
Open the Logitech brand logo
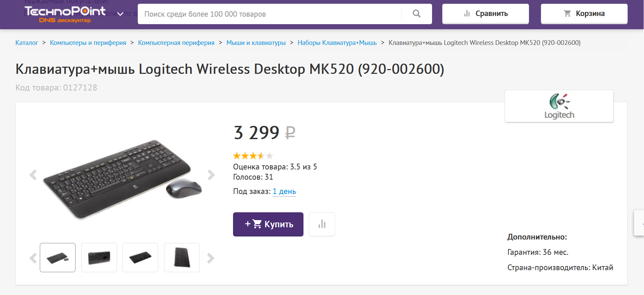click(x=559, y=106)
